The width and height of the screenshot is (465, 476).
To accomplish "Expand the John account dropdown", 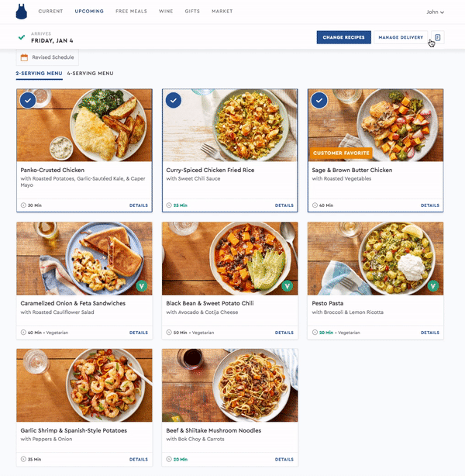I will tap(436, 12).
